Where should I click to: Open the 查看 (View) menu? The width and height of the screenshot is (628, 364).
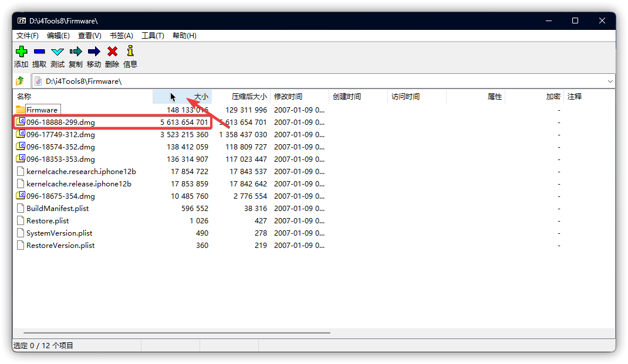pos(89,35)
